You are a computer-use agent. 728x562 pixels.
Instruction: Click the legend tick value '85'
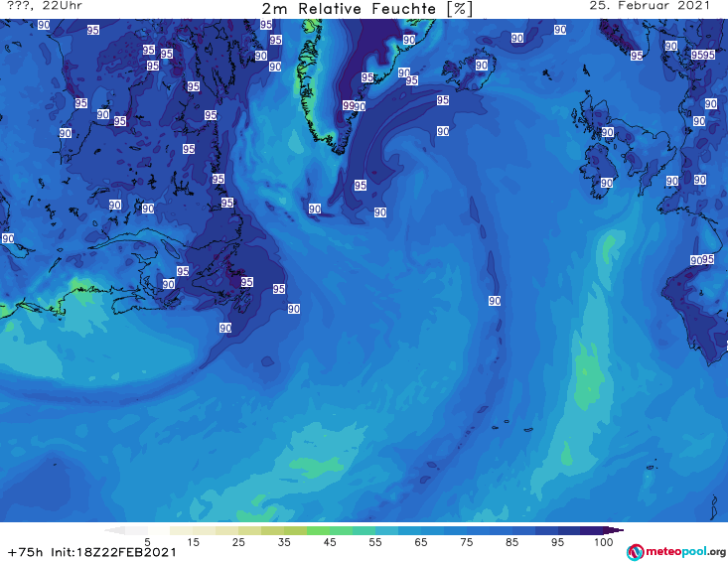coord(511,542)
